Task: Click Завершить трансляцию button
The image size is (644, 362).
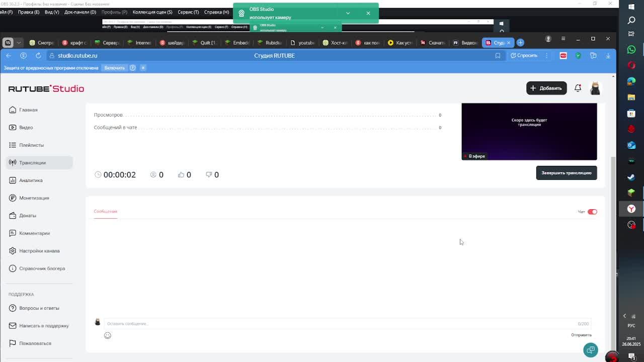Action: 566,172
